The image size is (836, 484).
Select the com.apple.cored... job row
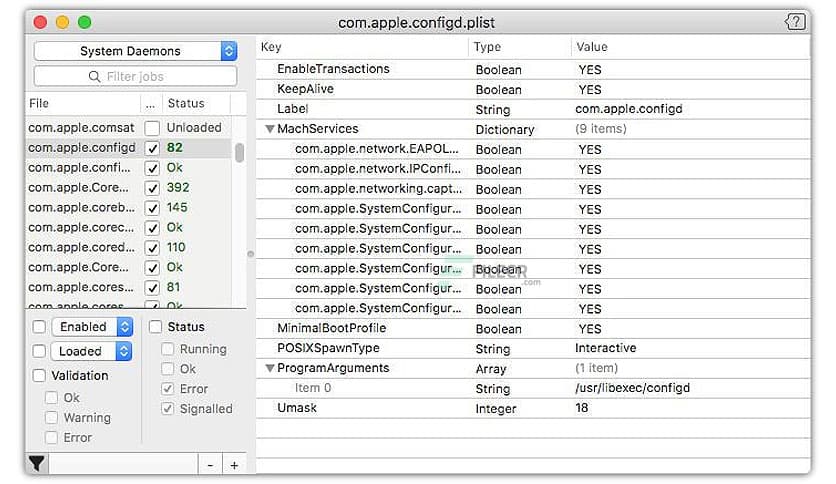coord(128,247)
